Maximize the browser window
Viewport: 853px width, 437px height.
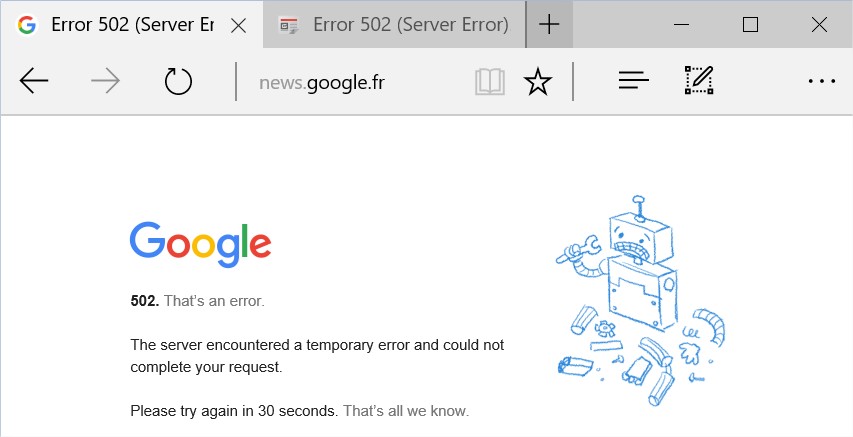(750, 24)
